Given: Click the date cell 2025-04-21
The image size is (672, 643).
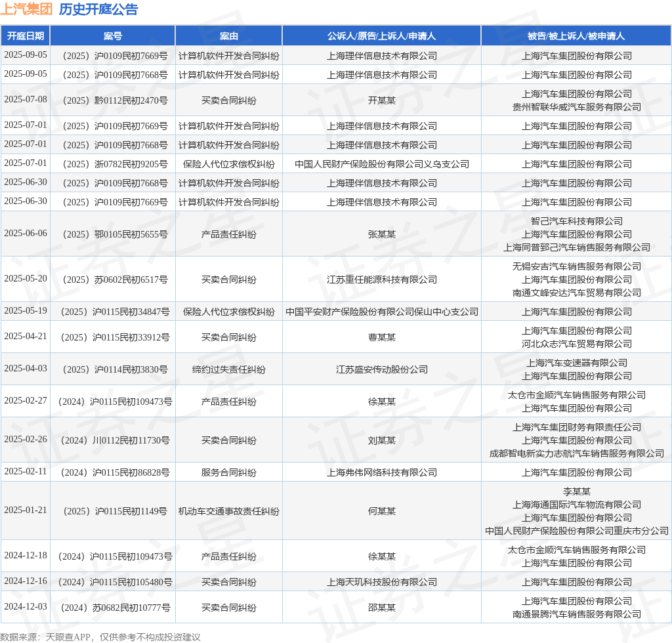Looking at the screenshot, I should [x=26, y=337].
